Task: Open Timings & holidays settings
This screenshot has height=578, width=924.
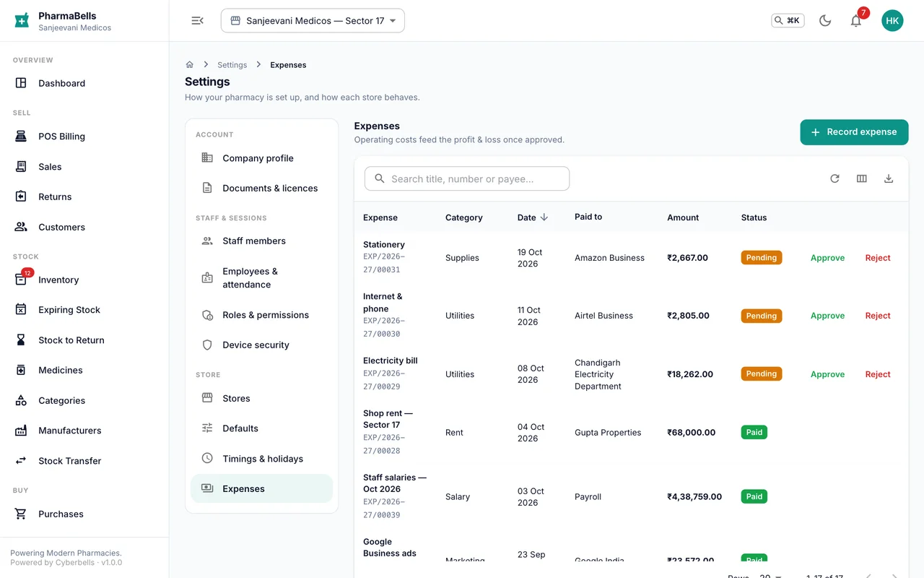Action: coord(261,459)
